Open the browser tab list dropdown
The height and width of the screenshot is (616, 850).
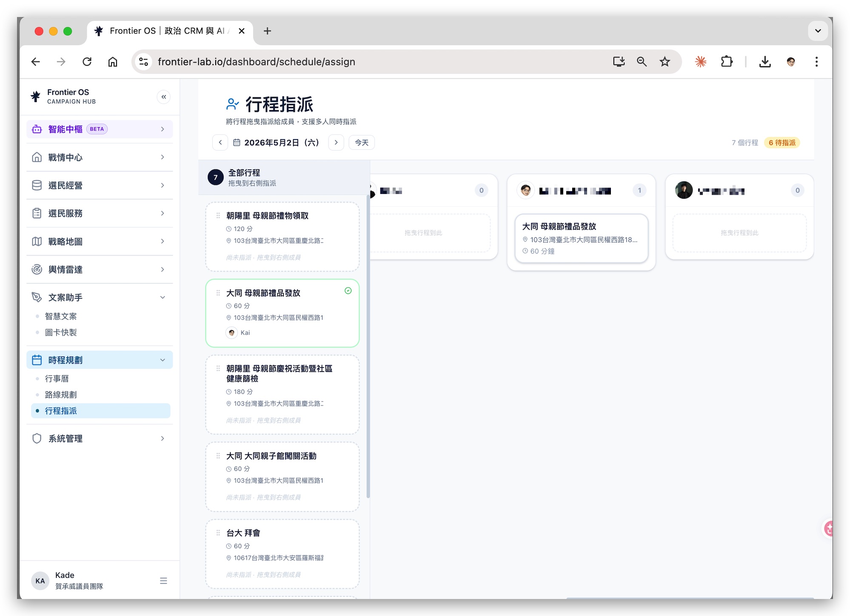818,31
